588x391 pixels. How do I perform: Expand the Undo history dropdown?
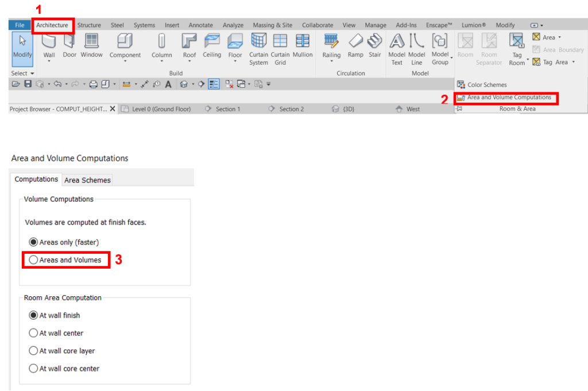click(67, 84)
